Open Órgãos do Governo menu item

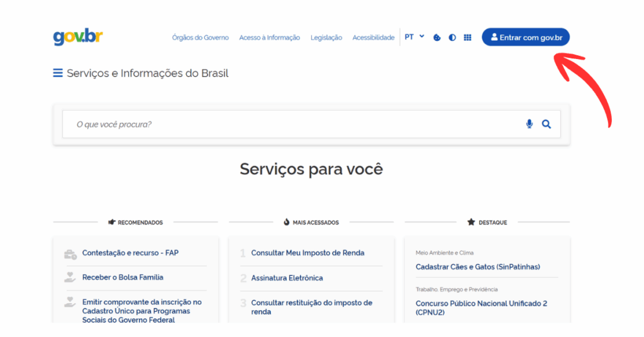tap(200, 38)
